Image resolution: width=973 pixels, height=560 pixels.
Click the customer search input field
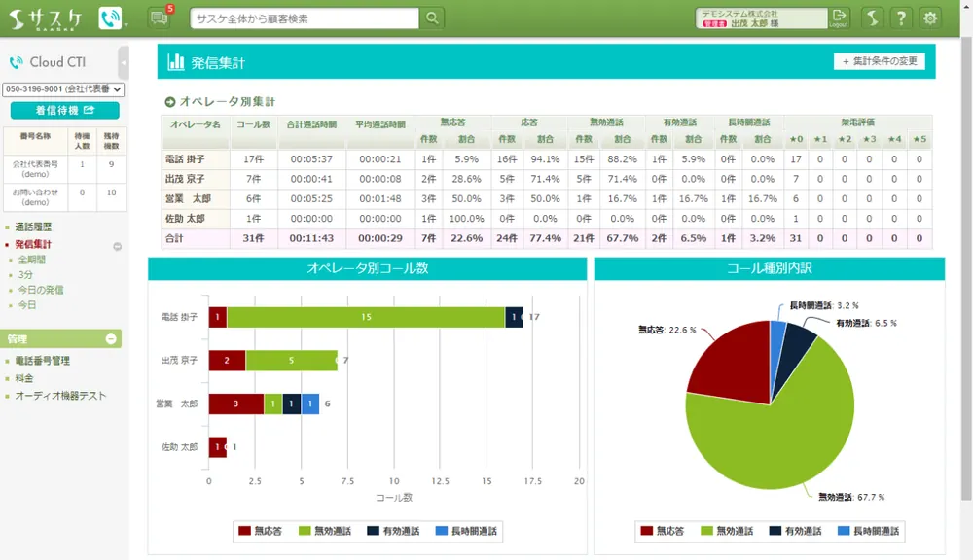304,17
